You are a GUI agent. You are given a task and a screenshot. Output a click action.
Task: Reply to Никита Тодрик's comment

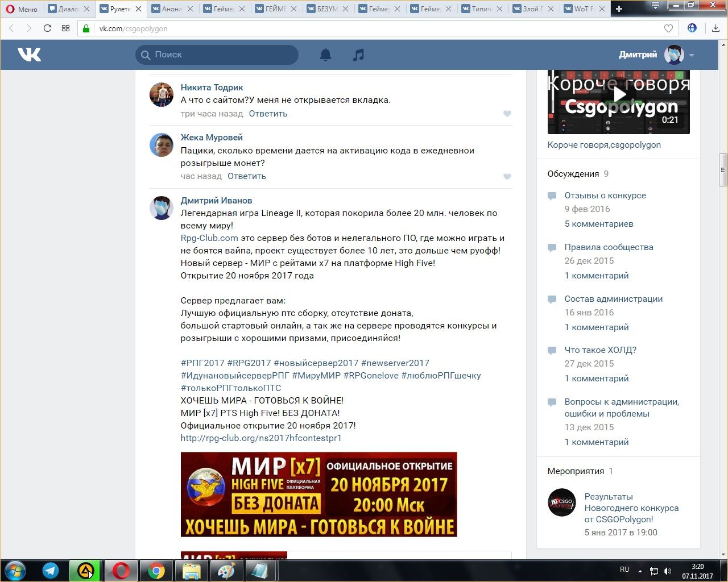tap(268, 114)
